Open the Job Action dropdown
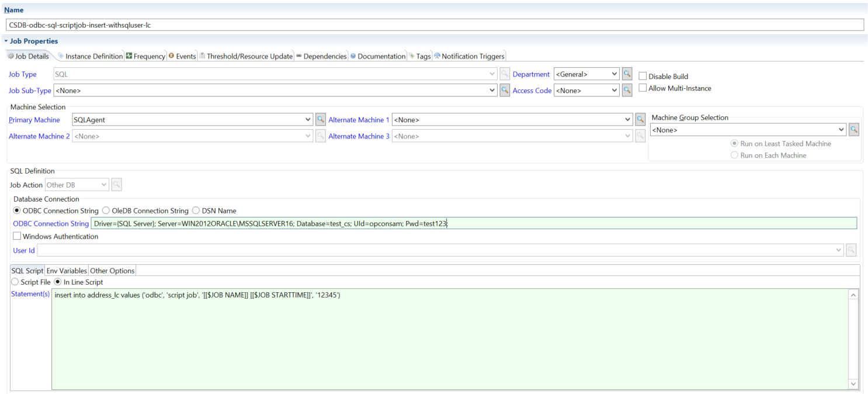This screenshot has height=394, width=868. (105, 185)
